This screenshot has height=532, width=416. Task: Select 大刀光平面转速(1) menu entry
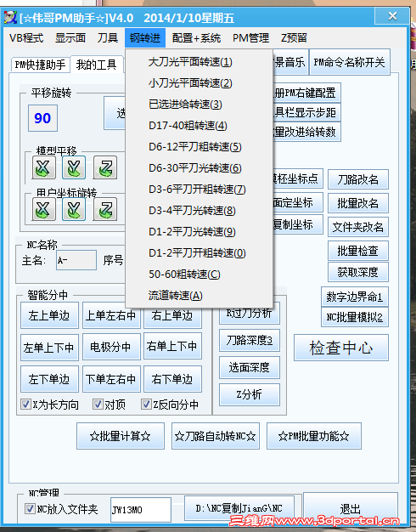[199, 62]
